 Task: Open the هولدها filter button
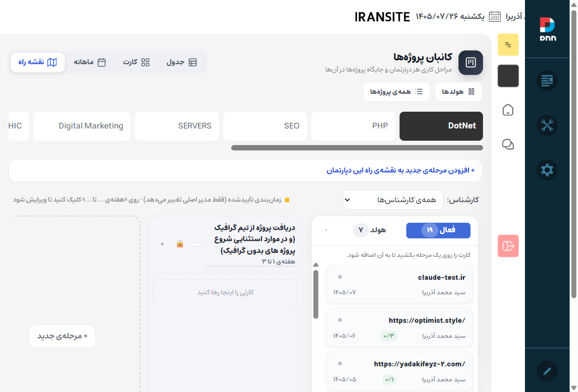click(458, 92)
